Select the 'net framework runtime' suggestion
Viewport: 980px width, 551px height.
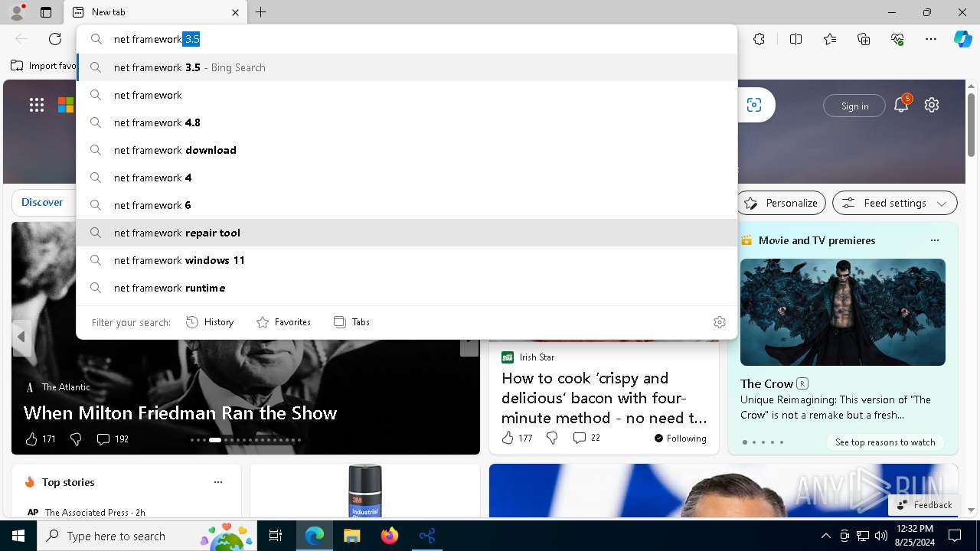(x=407, y=288)
